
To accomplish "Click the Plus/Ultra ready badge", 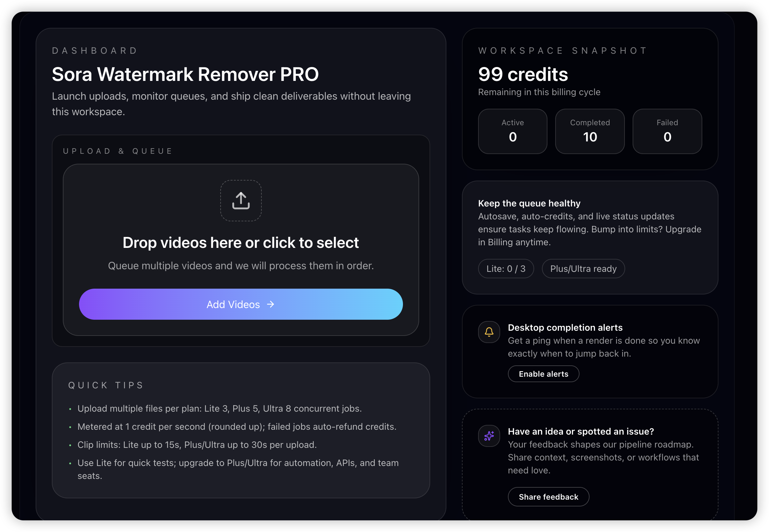I will pos(583,269).
